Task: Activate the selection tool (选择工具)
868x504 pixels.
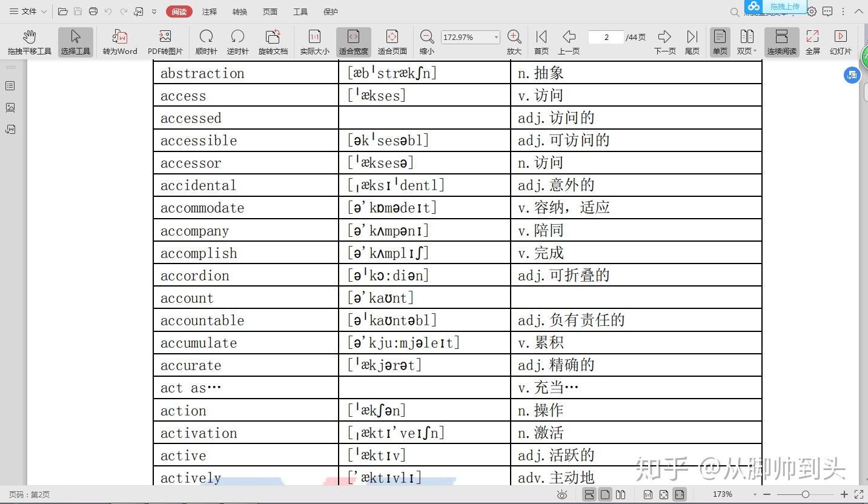Action: click(x=76, y=42)
